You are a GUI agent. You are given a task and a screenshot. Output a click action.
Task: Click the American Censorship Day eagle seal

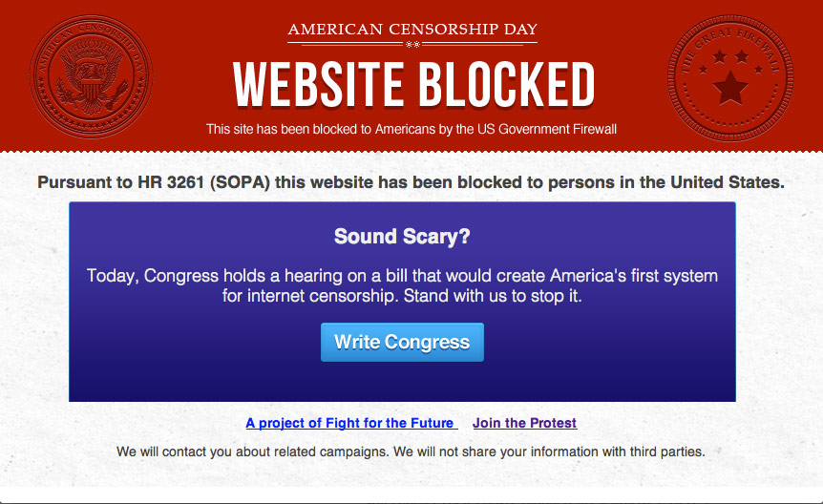(91, 76)
